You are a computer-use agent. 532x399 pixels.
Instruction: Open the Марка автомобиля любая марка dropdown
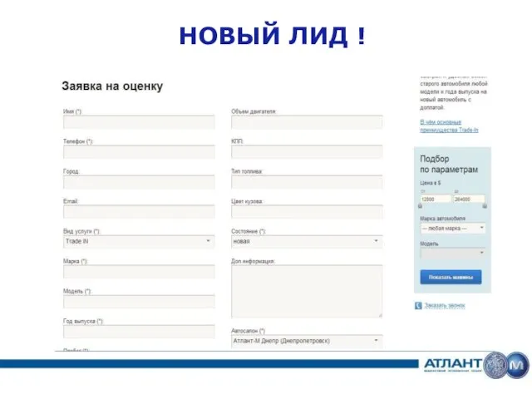[453, 229]
